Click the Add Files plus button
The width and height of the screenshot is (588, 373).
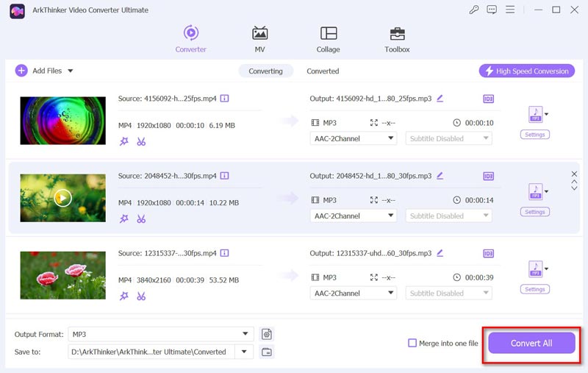point(21,71)
